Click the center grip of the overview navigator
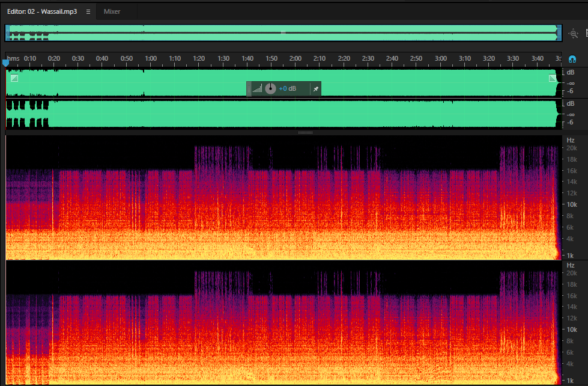 pyautogui.click(x=283, y=32)
